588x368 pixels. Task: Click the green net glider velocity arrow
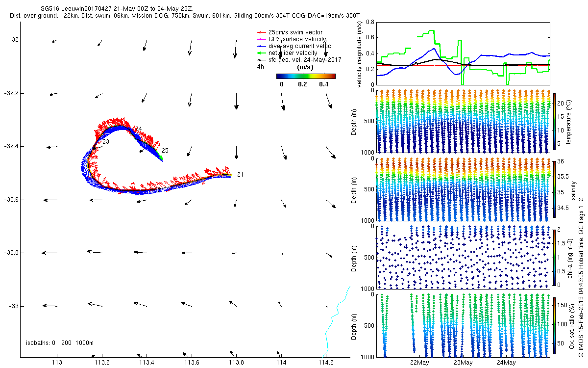click(261, 53)
